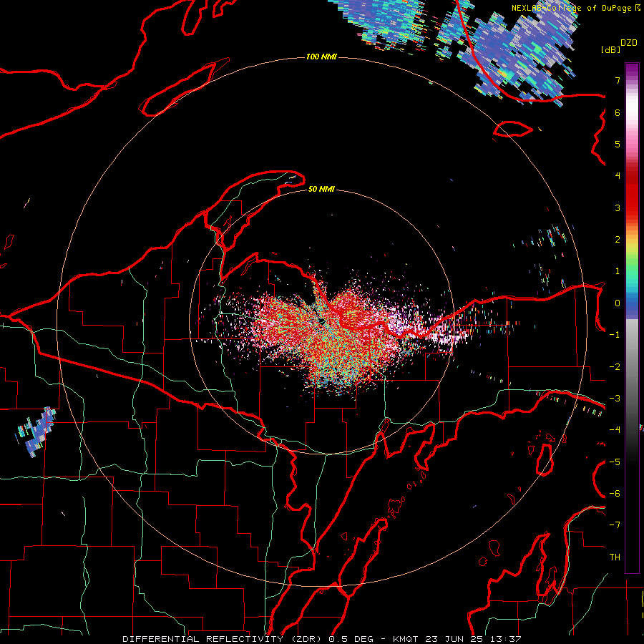Click the "-6" value on the scale
Image resolution: width=644 pixels, height=644 pixels.
615,494
